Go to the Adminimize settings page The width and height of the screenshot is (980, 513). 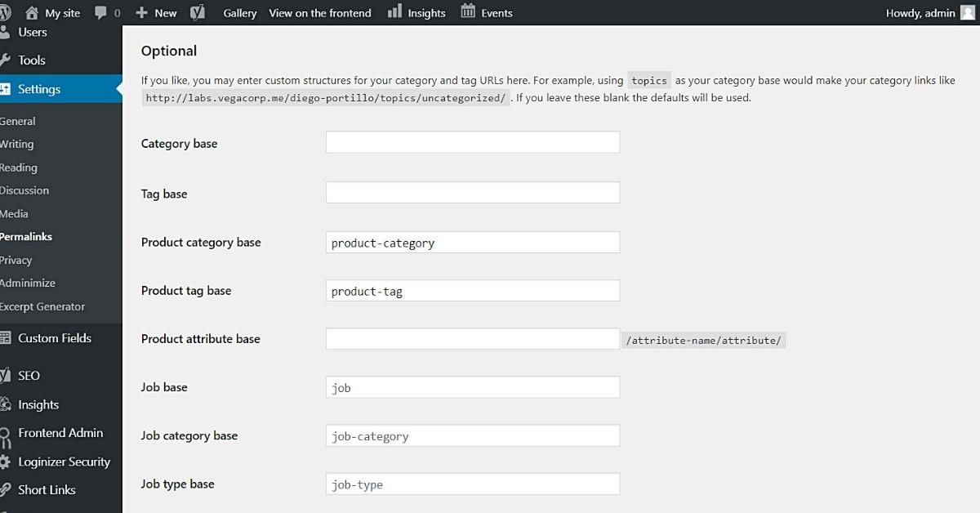(x=29, y=283)
